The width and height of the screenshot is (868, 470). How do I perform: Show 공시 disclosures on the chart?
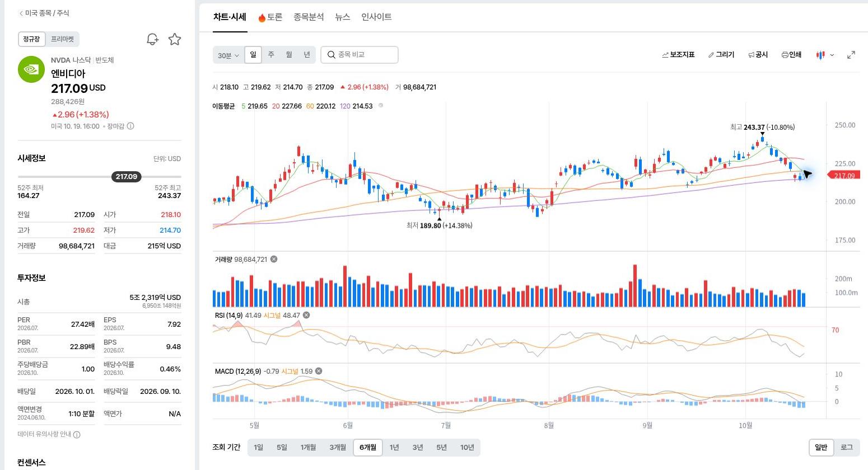coord(758,55)
